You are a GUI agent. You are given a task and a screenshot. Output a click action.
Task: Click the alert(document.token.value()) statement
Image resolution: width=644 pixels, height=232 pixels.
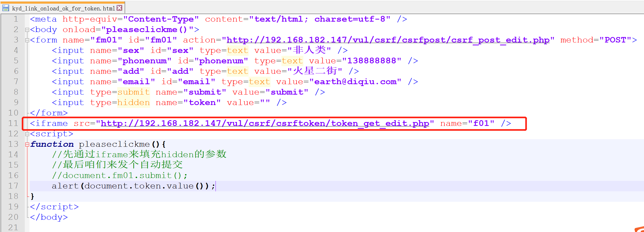(x=134, y=186)
